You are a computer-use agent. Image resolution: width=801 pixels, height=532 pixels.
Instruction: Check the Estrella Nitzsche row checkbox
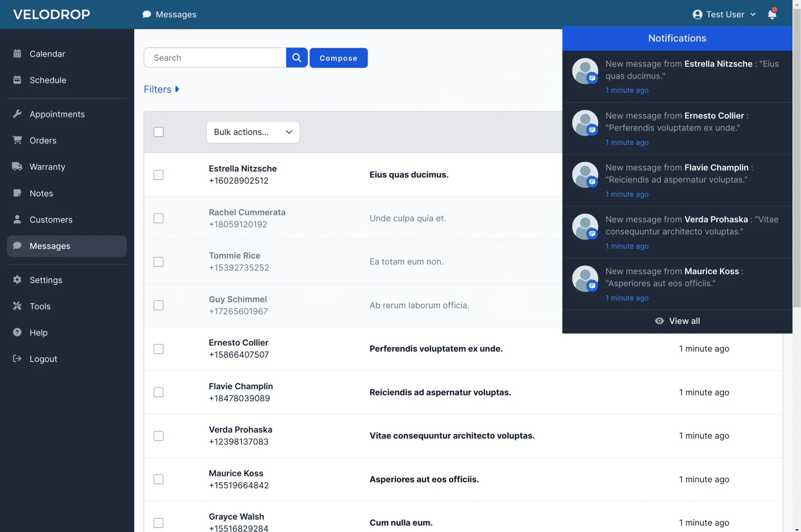158,175
